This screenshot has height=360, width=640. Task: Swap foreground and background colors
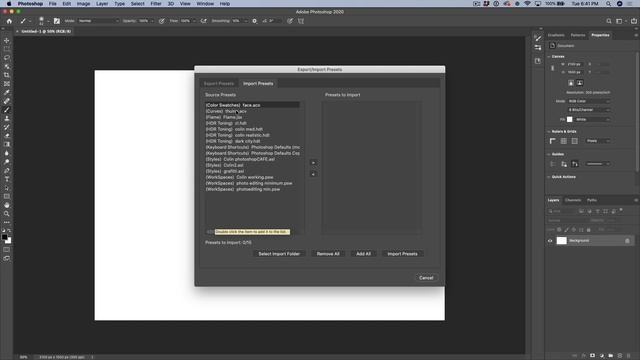click(9, 231)
